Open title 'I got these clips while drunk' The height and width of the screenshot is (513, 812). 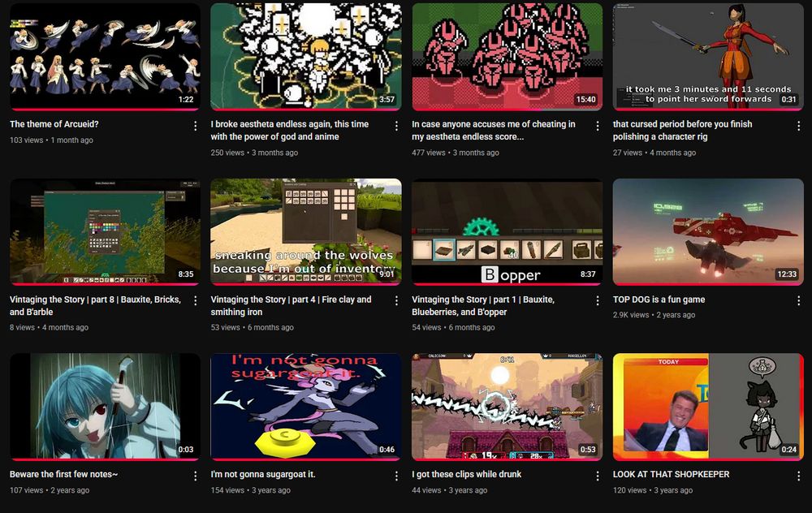point(467,474)
